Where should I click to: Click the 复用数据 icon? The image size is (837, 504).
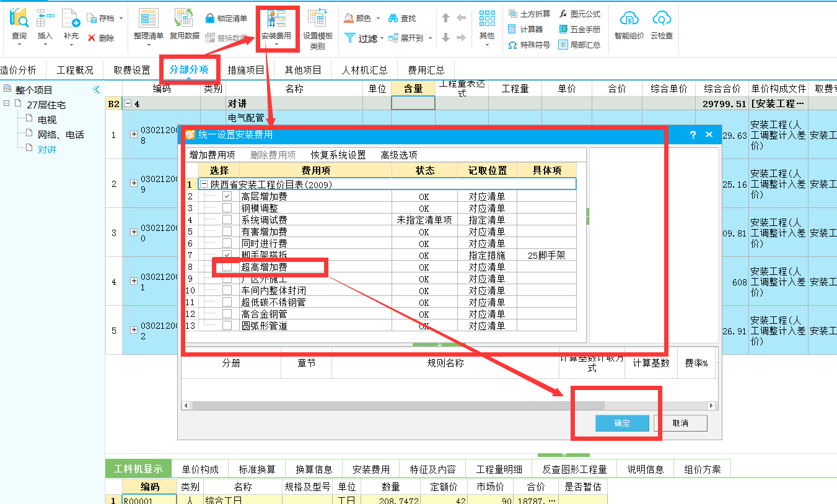(185, 19)
